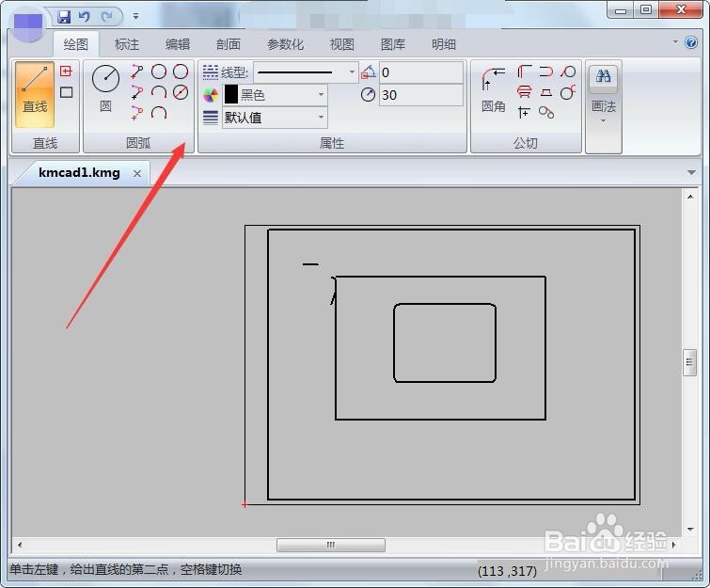
Task: Select the trim with plus icon
Action: (525, 112)
